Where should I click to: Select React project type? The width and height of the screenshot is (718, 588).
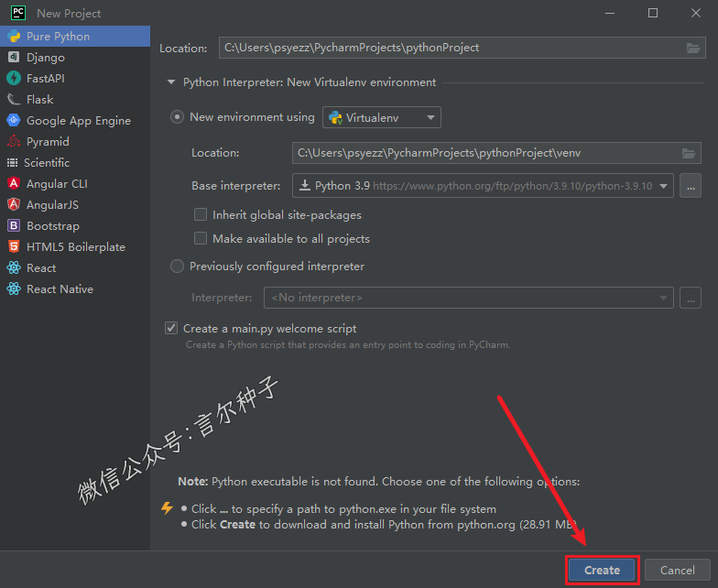75,267
